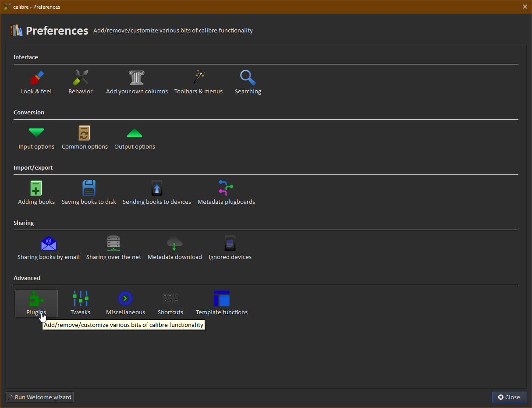Open Metadata plugboards settings
Image resolution: width=532 pixels, height=408 pixels.
[x=226, y=193]
